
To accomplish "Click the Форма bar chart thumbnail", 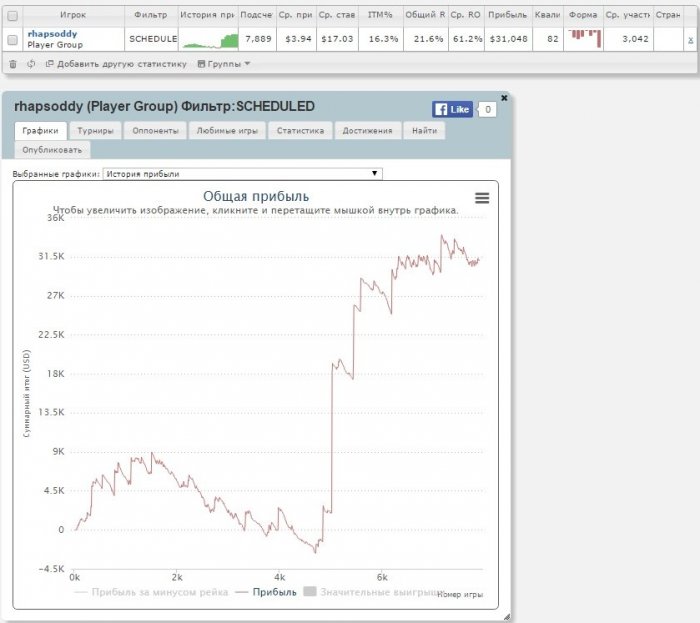I will (x=583, y=39).
